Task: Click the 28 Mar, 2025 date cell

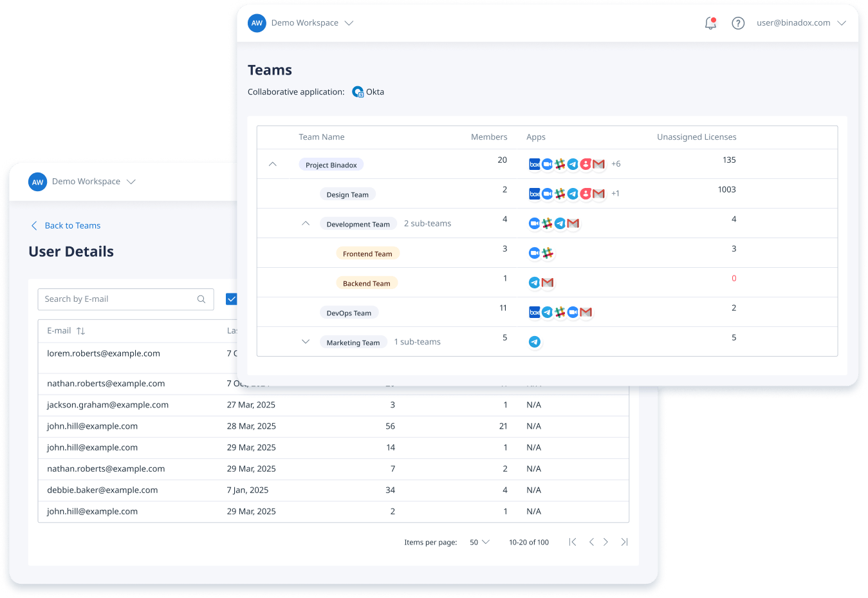Action: 252,426
